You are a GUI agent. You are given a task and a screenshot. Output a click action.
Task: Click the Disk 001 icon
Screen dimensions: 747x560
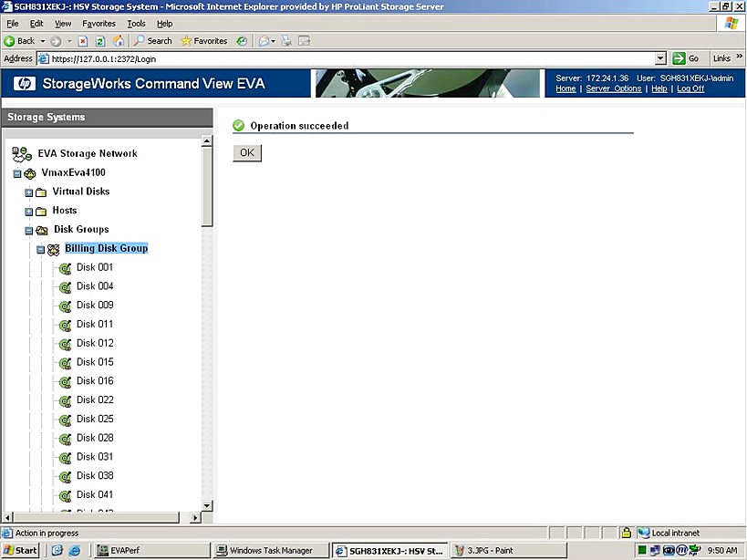(x=65, y=268)
